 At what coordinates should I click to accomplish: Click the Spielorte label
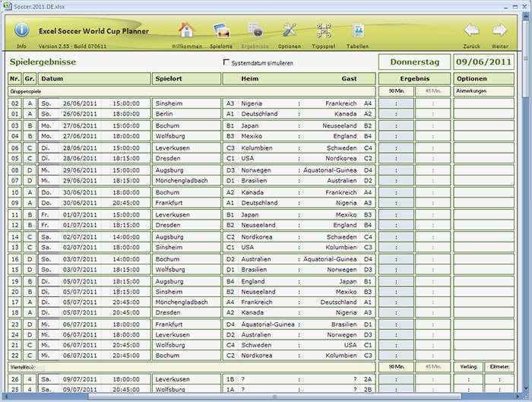point(221,46)
